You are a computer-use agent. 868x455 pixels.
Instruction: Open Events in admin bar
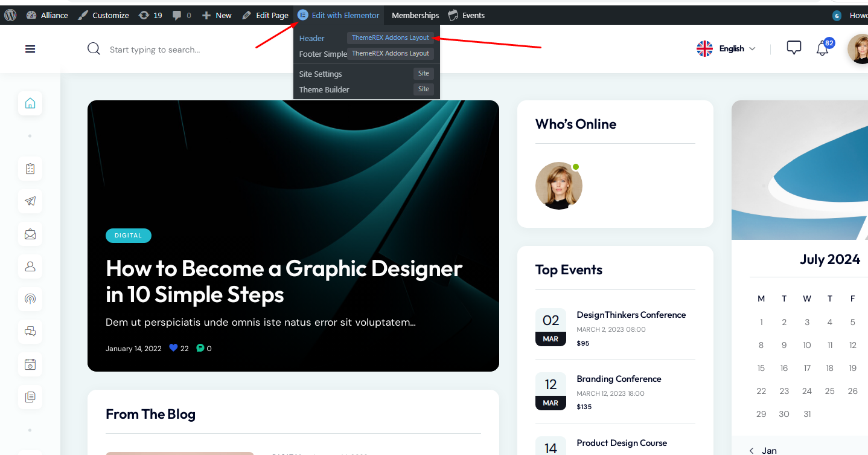coord(467,15)
